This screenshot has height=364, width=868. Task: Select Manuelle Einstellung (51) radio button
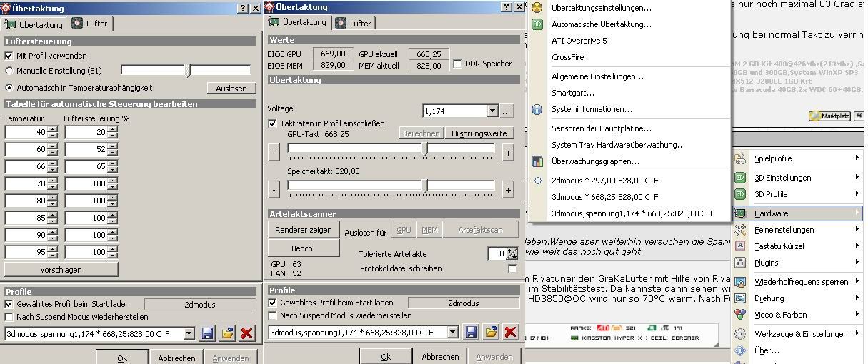[9, 71]
